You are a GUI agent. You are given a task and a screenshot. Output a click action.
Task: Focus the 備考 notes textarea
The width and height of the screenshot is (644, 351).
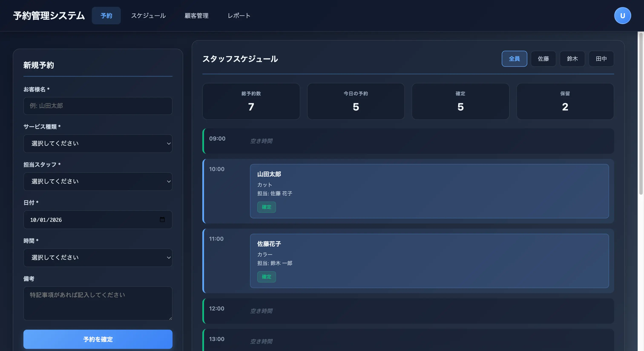click(x=98, y=303)
